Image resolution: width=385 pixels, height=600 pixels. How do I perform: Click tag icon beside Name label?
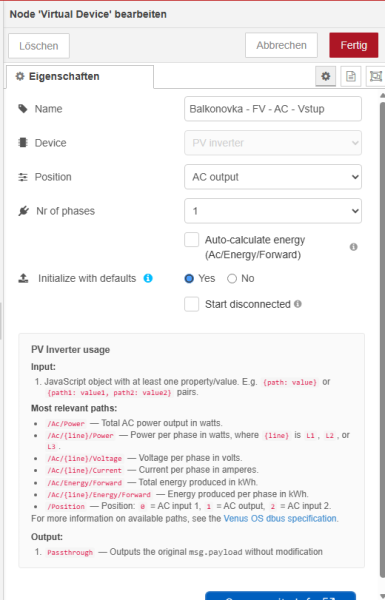click(23, 109)
